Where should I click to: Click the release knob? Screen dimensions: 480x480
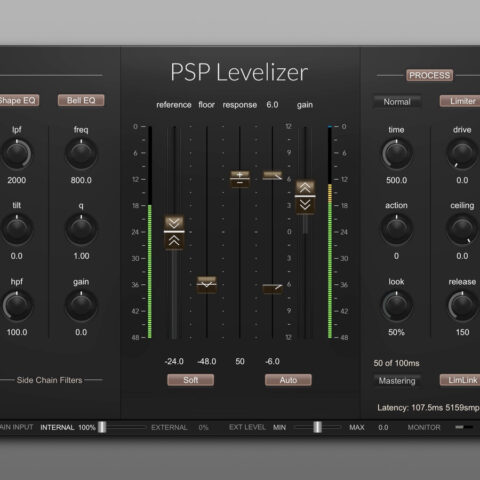tap(462, 306)
